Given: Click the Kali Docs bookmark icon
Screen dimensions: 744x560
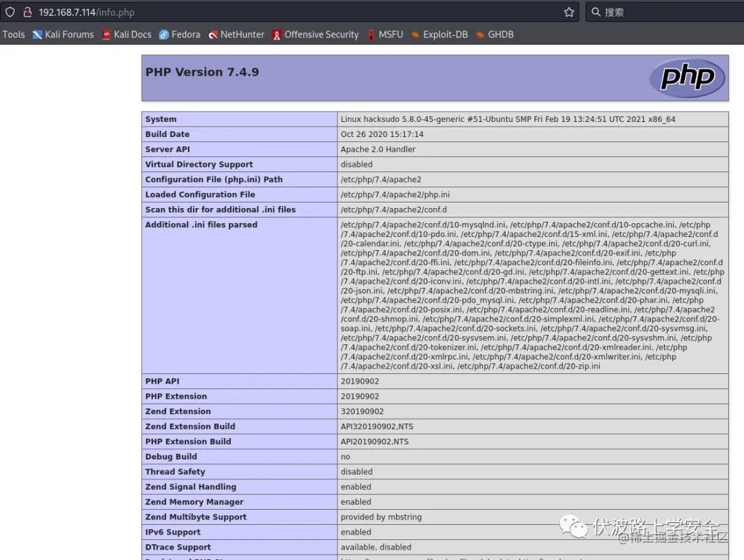Looking at the screenshot, I should (106, 34).
